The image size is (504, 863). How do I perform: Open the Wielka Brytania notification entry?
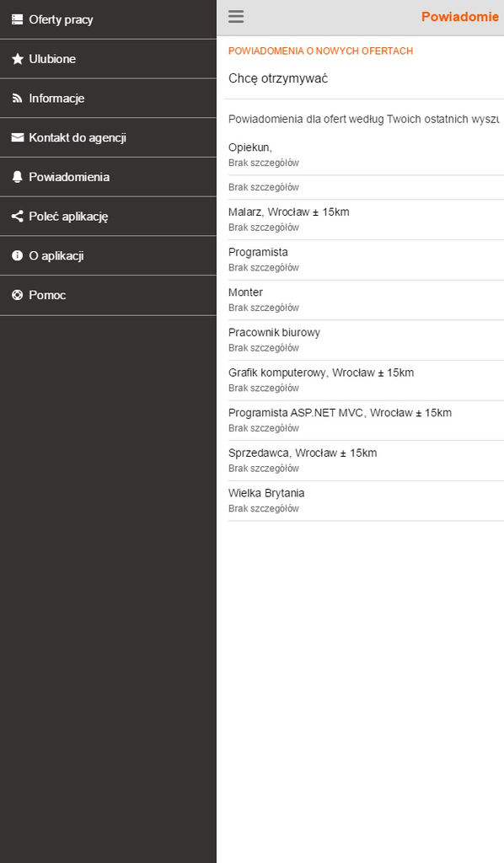tap(364, 501)
